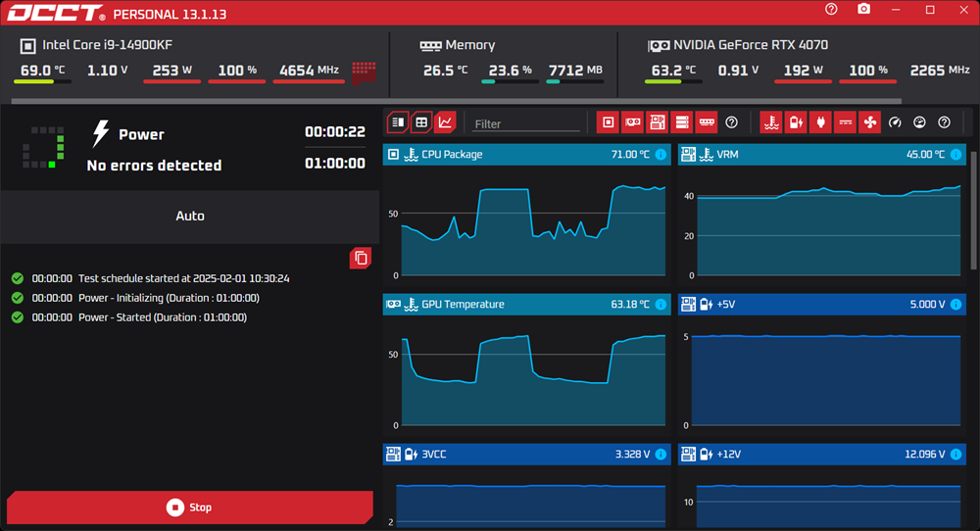
Task: Toggle the fan sensor type filter
Action: point(870,122)
